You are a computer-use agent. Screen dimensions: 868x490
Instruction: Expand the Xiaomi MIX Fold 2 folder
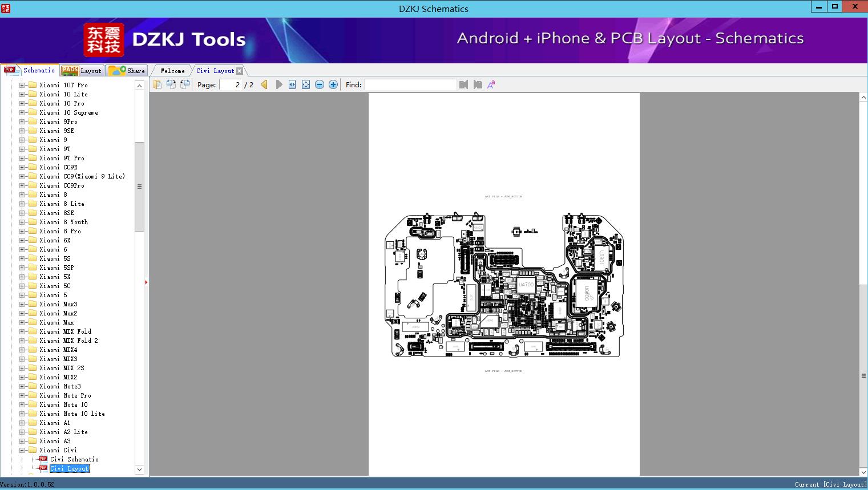(22, 341)
